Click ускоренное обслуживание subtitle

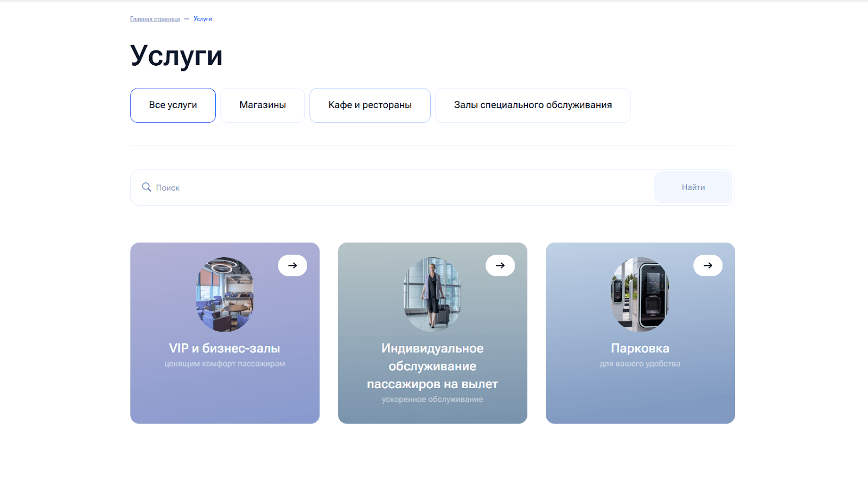432,400
